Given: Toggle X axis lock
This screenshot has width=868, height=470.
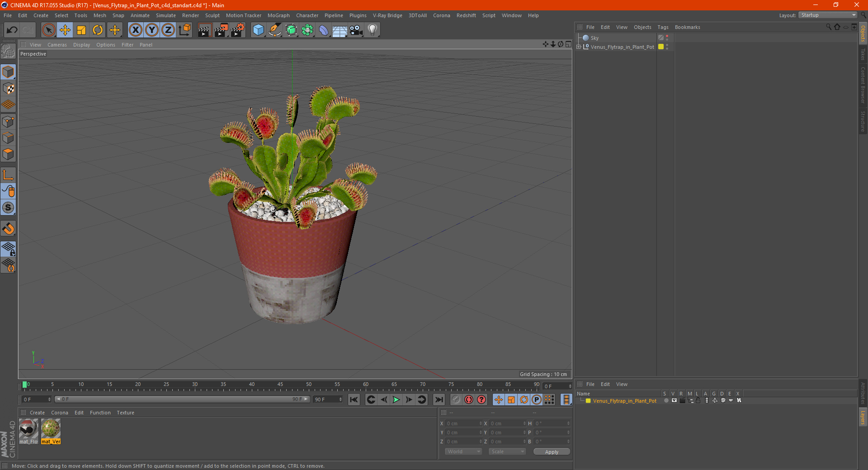Looking at the screenshot, I should point(135,30).
